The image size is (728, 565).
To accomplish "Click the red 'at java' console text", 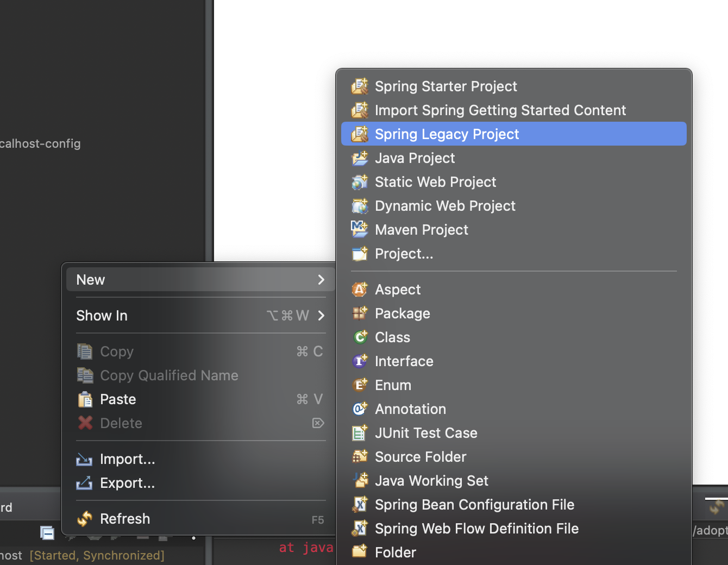I will coord(306,548).
